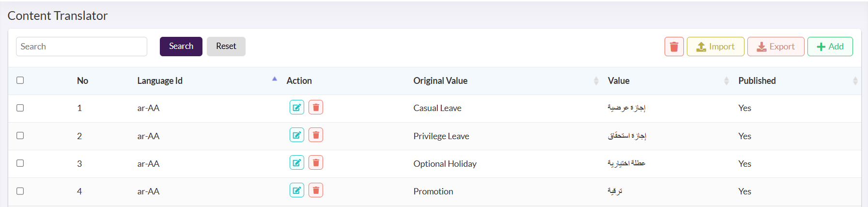This screenshot has width=868, height=207.
Task: Edit the Casual Leave translation row
Action: tap(297, 107)
